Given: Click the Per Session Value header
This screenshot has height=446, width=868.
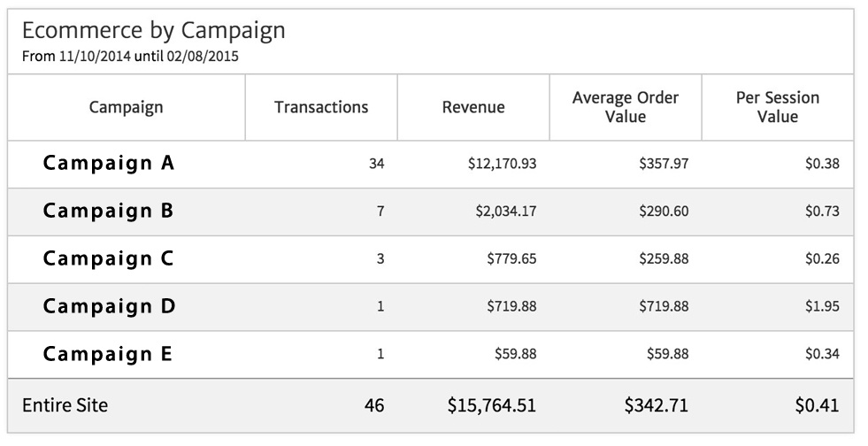Looking at the screenshot, I should pos(778,107).
